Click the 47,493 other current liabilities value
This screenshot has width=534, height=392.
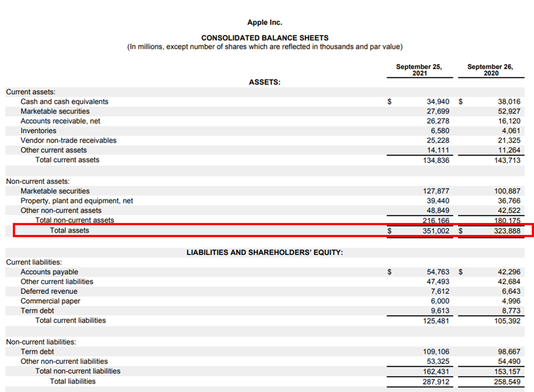click(x=438, y=282)
